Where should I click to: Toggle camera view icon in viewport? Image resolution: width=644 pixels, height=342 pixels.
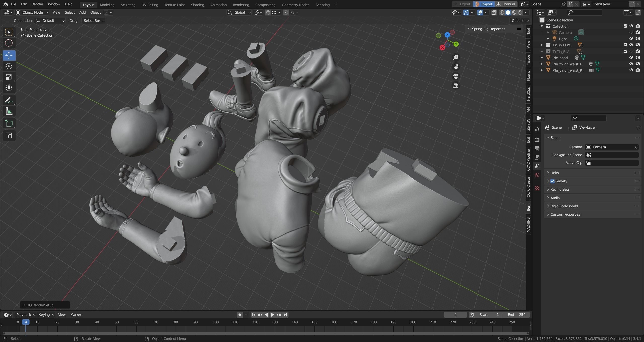tap(456, 76)
